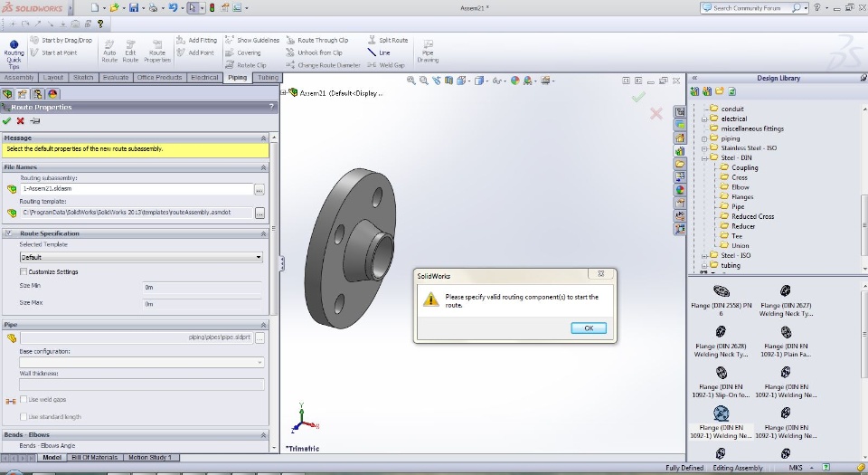Image resolution: width=868 pixels, height=475 pixels.
Task: Enable the Customize Settings checkbox
Action: (24, 271)
